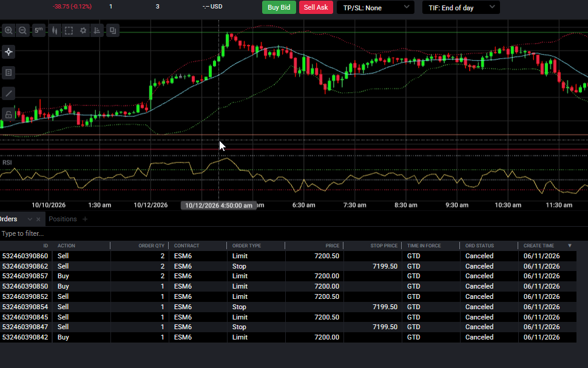Screen dimensions: 588x368
Task: Sort by the Time In Force header
Action: [x=424, y=246]
